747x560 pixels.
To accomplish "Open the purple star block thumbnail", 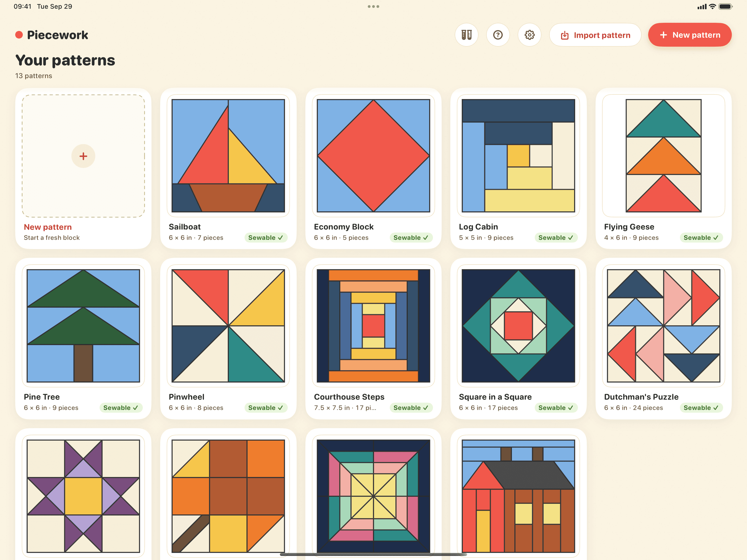I will point(83,496).
